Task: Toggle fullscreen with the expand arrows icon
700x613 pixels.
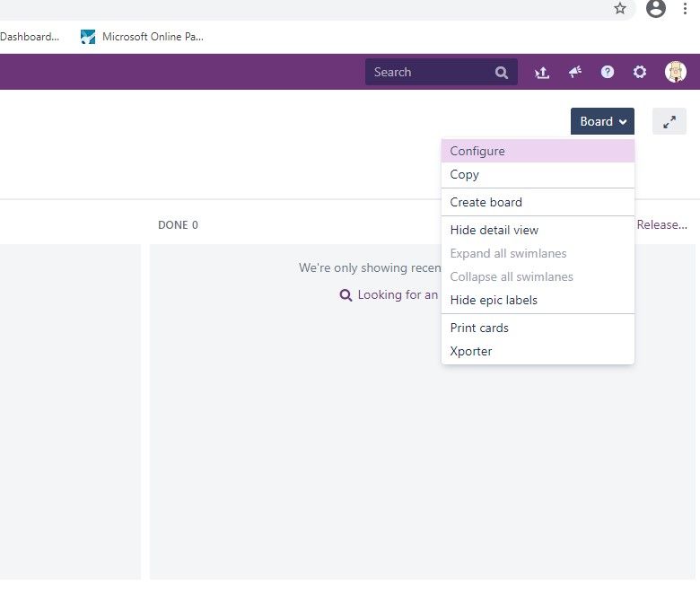Action: [669, 121]
